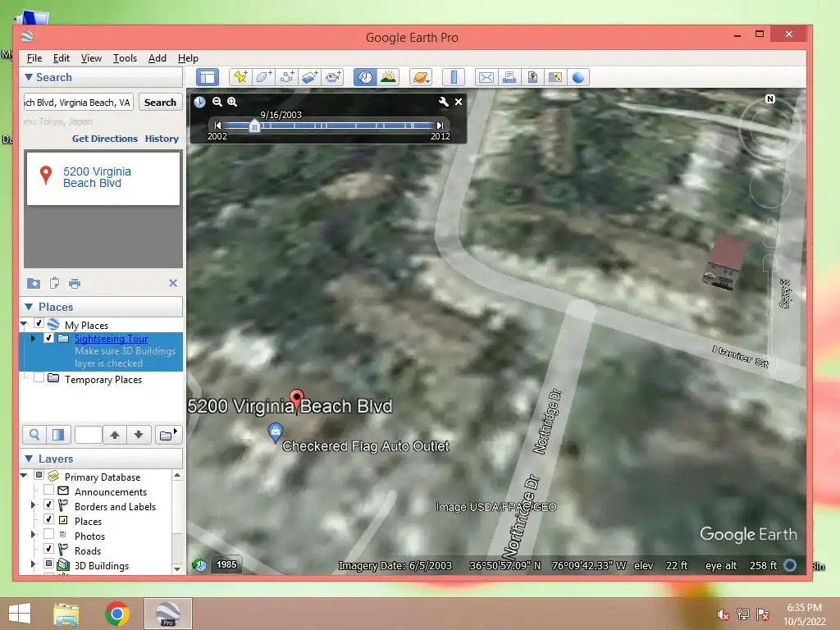
Task: Open the ruler tool
Action: [454, 77]
